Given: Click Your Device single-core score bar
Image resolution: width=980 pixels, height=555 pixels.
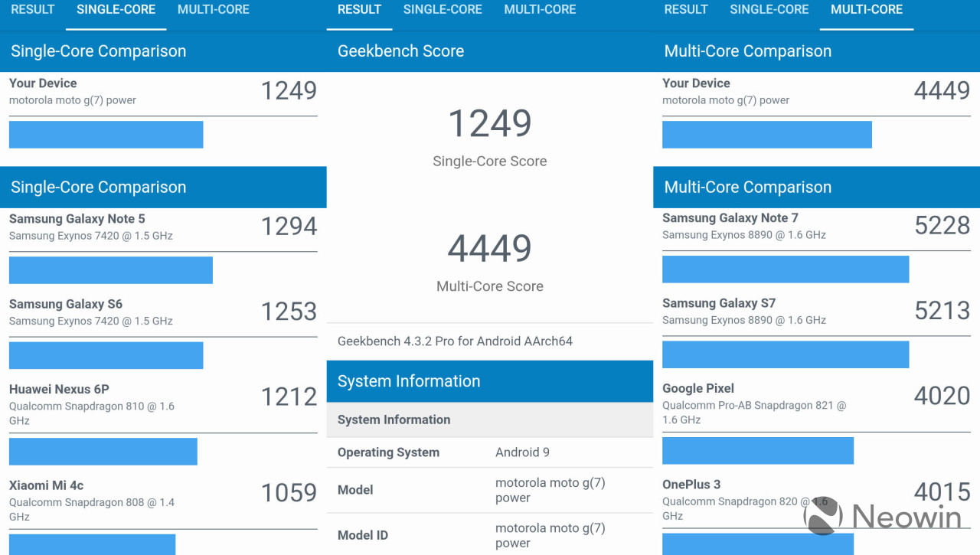Looking at the screenshot, I should click(106, 135).
